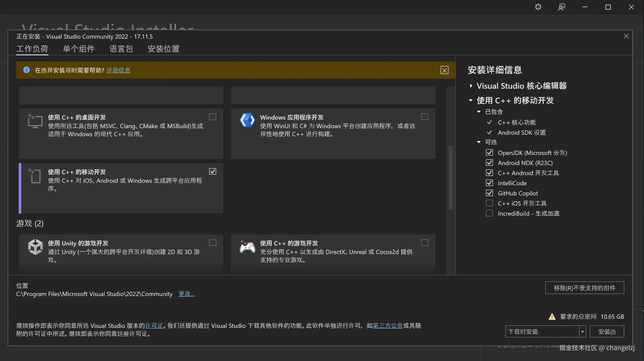Dismiss the yellow help banner
Screen dimensions: 644x361
pyautogui.click(x=444, y=70)
